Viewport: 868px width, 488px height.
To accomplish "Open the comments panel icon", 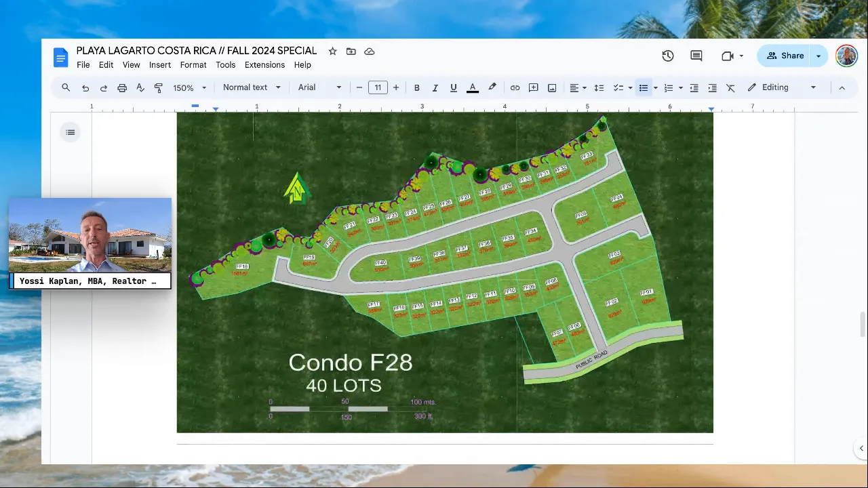I will (696, 56).
